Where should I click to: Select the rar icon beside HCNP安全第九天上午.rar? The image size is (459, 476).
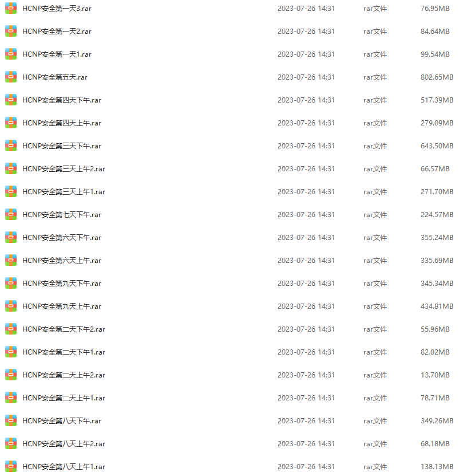[x=11, y=306]
